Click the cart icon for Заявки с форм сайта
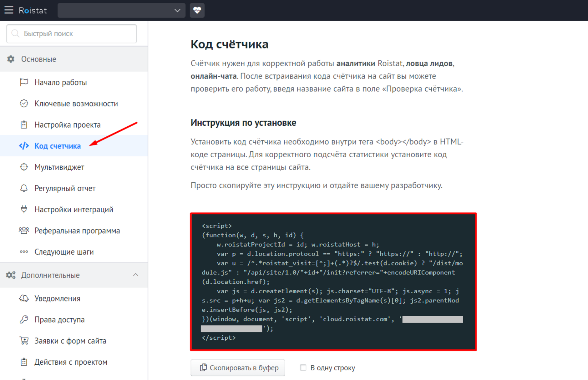This screenshot has height=380, width=588. click(x=24, y=341)
